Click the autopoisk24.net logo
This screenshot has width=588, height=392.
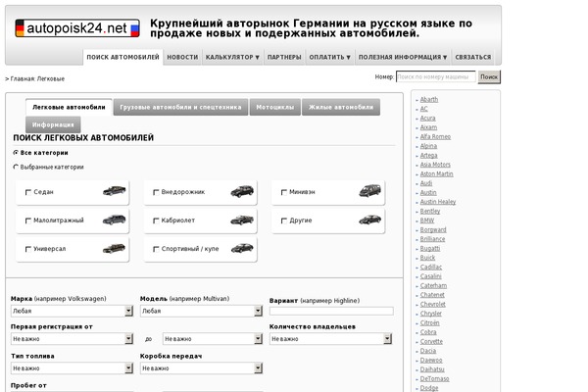click(x=77, y=28)
